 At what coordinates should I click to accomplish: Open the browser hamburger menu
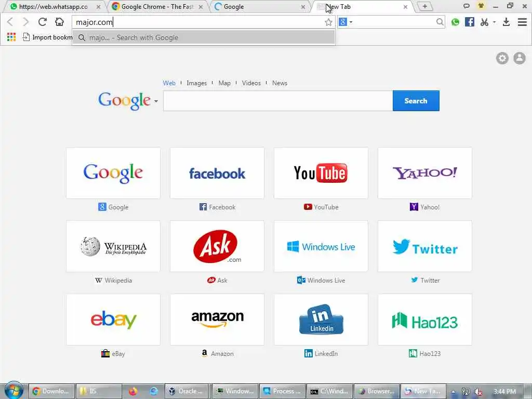coord(522,22)
